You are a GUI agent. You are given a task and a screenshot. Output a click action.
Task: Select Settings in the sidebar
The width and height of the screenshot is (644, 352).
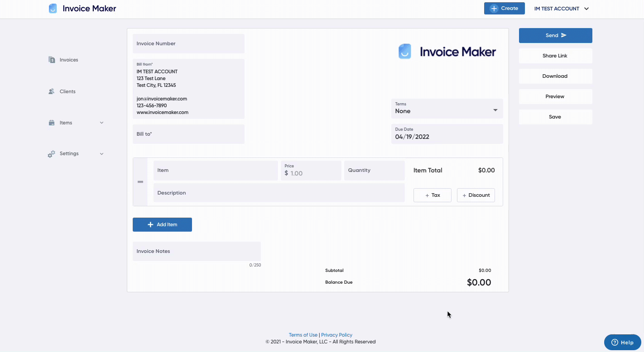coord(69,154)
